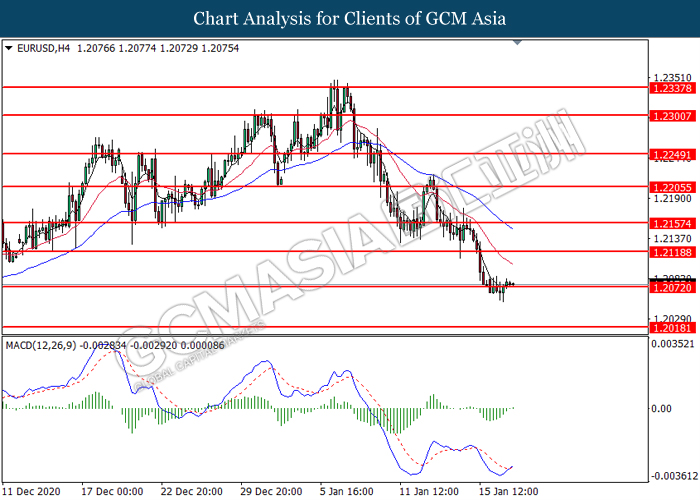This screenshot has height=500, width=700.
Task: Select the 1.20720 support level label
Action: tap(672, 288)
